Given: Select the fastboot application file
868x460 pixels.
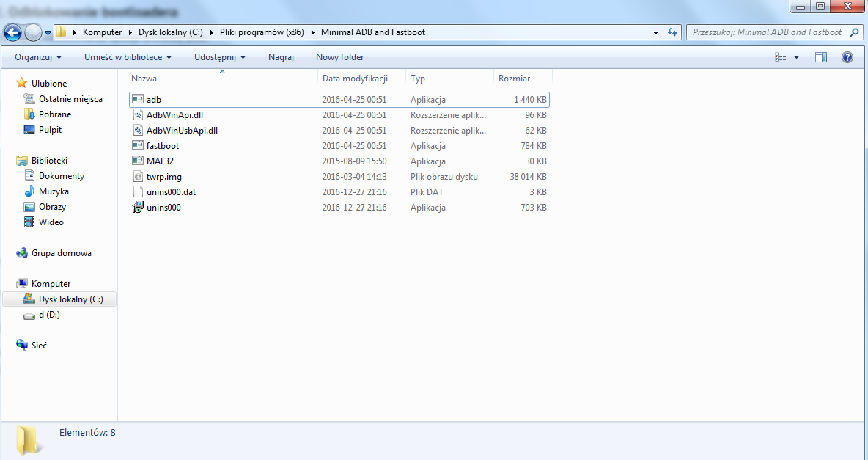Looking at the screenshot, I should pyautogui.click(x=162, y=146).
